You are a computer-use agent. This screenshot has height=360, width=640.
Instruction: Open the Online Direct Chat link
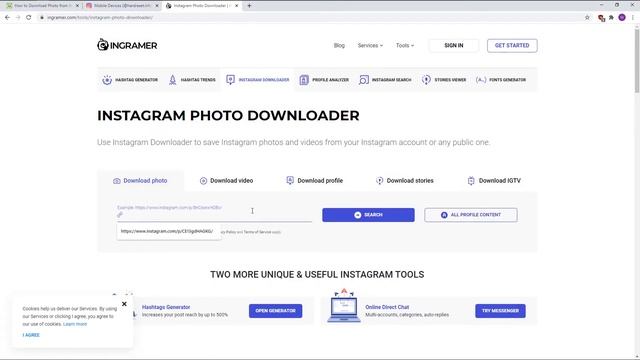(387, 307)
